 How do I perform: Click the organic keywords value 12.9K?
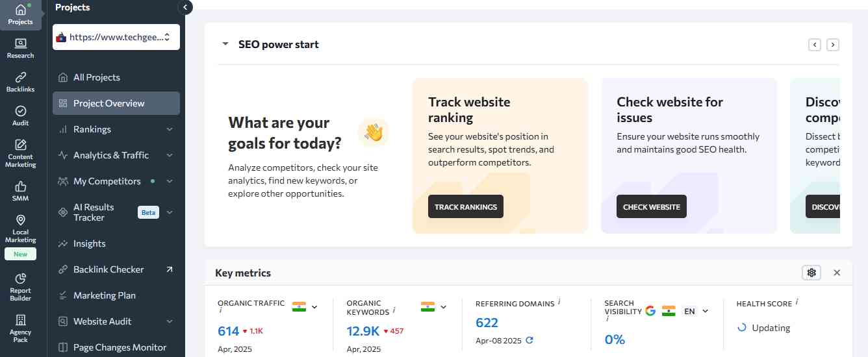point(363,331)
